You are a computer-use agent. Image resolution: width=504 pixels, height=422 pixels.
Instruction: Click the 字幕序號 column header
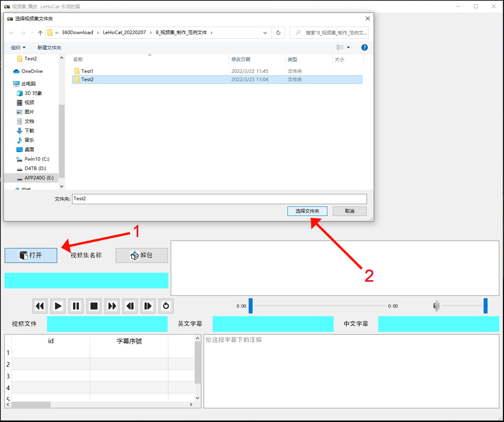point(129,341)
